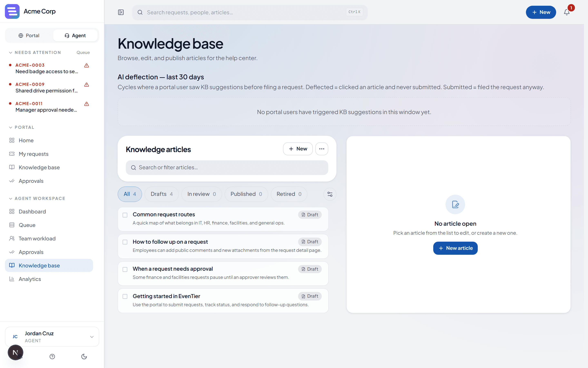Click the JC avatar initials
The width and height of the screenshot is (588, 368).
pyautogui.click(x=15, y=337)
